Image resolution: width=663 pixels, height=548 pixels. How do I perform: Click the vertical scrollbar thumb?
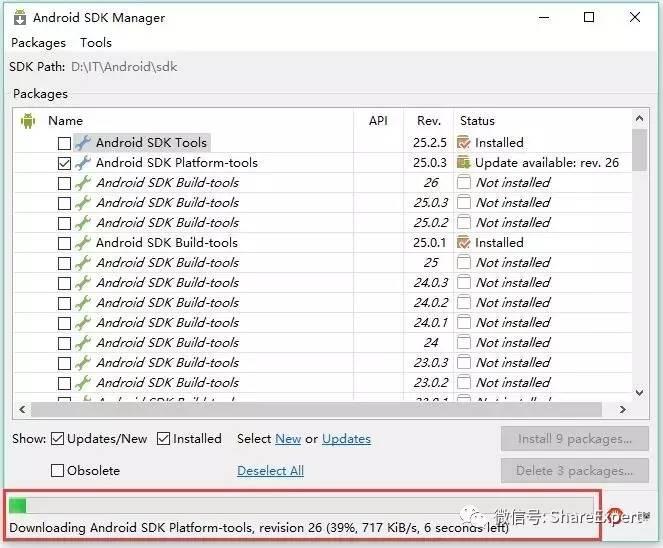[x=639, y=150]
